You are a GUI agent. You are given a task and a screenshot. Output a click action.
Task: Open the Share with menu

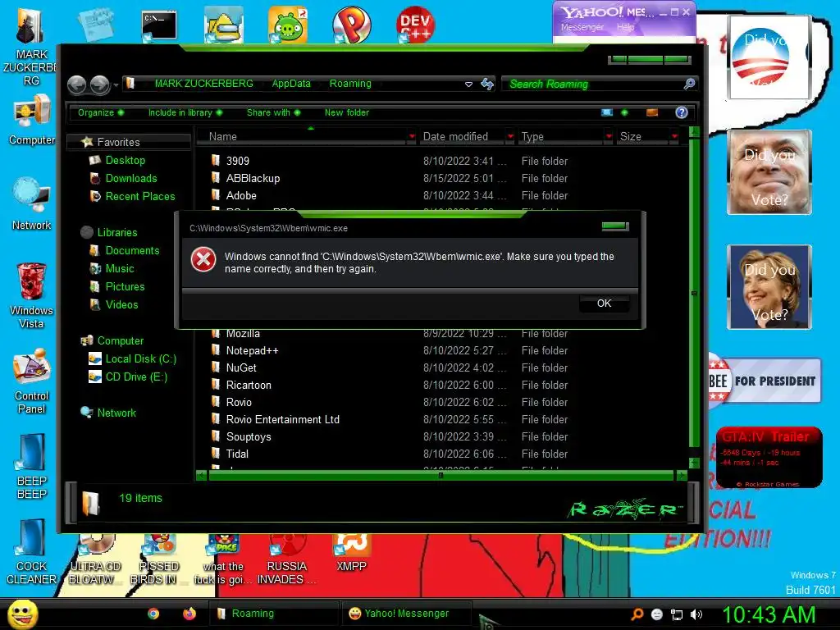click(x=273, y=112)
